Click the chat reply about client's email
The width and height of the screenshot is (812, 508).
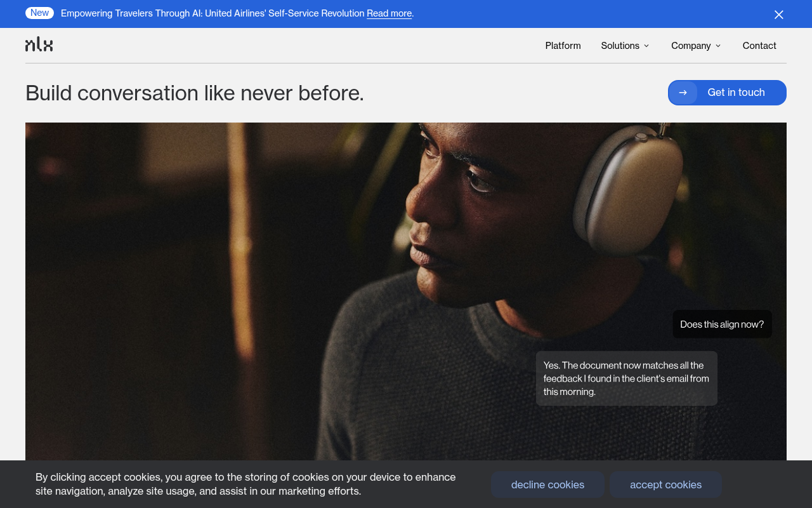[x=626, y=378]
